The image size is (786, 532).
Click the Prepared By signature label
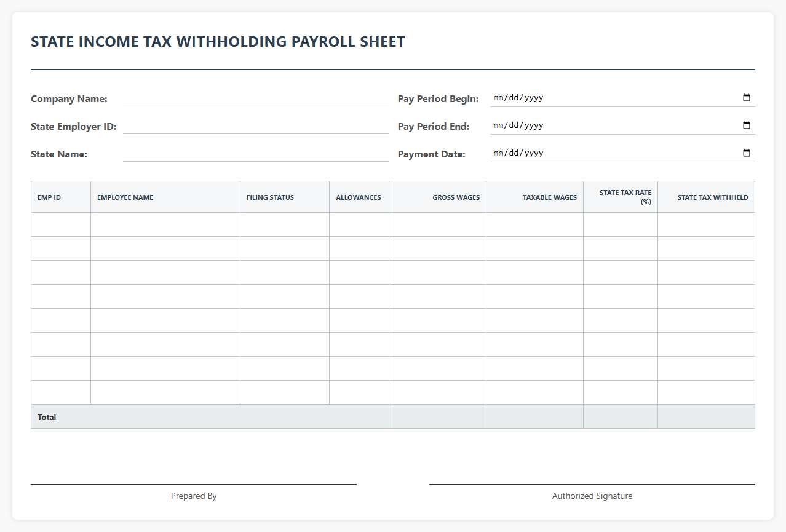click(194, 496)
